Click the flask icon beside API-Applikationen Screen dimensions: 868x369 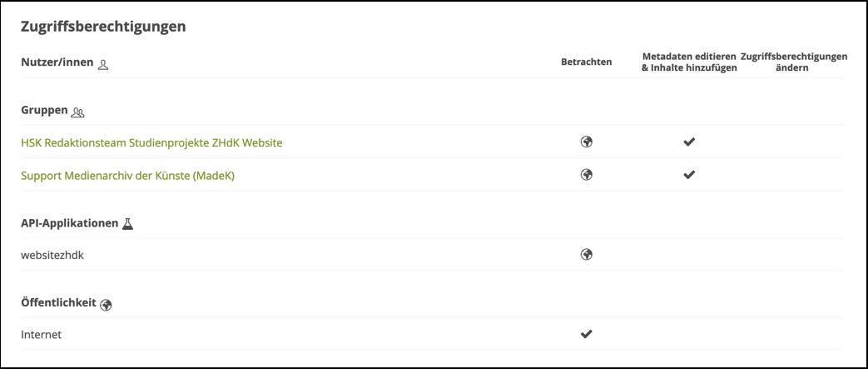tap(127, 223)
